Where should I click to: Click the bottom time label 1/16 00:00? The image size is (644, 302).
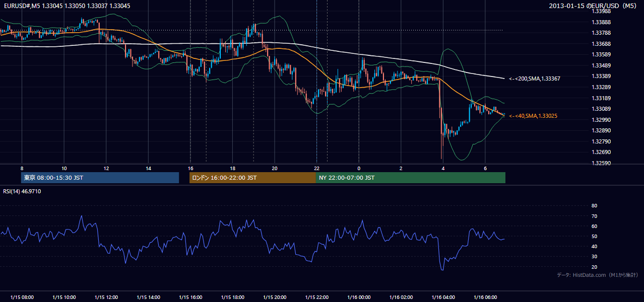coord(359,297)
